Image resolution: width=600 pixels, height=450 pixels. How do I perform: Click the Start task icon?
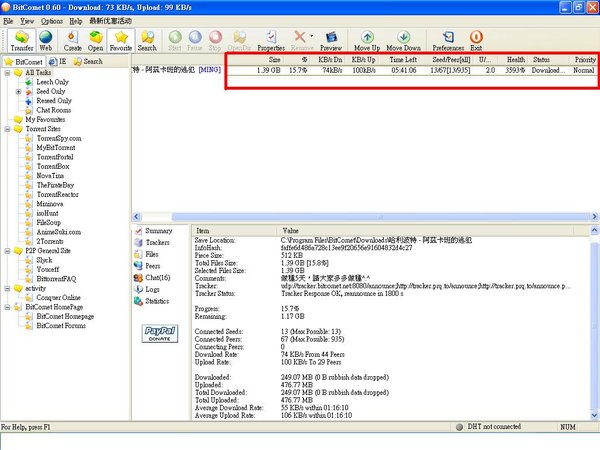click(175, 40)
